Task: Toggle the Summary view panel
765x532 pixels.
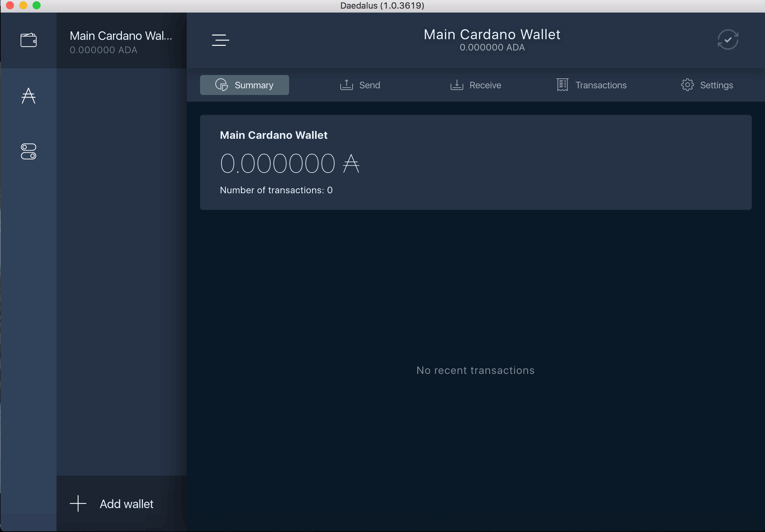Action: pyautogui.click(x=245, y=85)
